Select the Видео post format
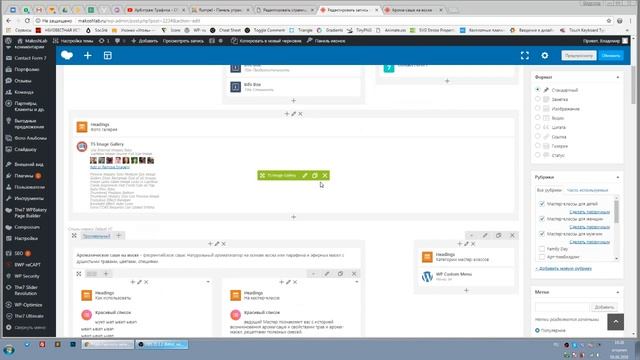The height and width of the screenshot is (360, 640). coord(538,118)
